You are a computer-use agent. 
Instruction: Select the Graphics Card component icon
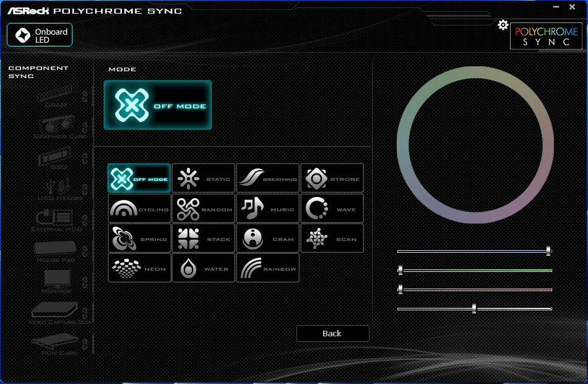coord(59,128)
